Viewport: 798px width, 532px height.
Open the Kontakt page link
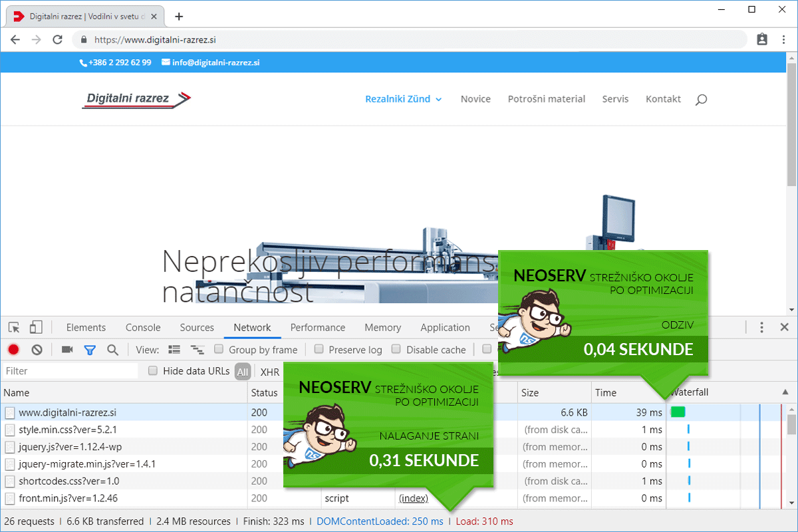click(663, 99)
